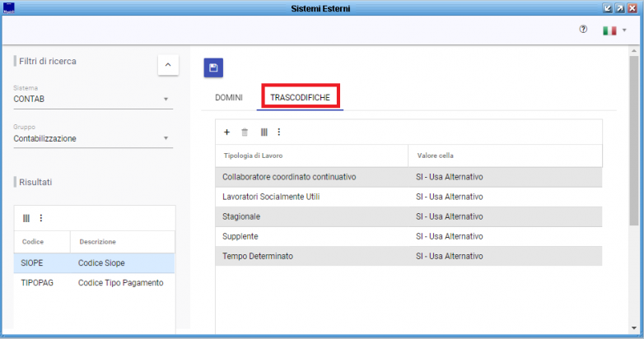644x339 pixels.
Task: Open column chooser icon in Risultati panel
Action: pyautogui.click(x=26, y=218)
